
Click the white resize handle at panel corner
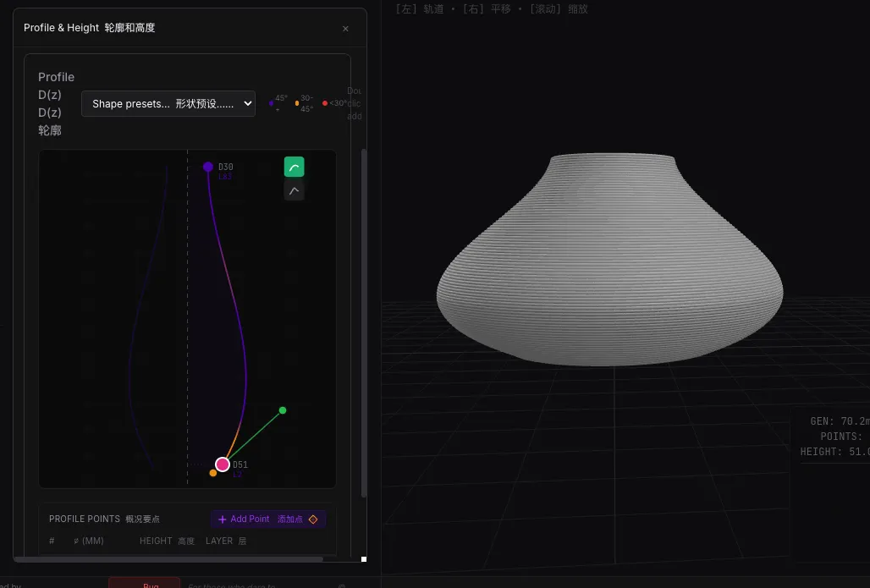[x=364, y=559]
